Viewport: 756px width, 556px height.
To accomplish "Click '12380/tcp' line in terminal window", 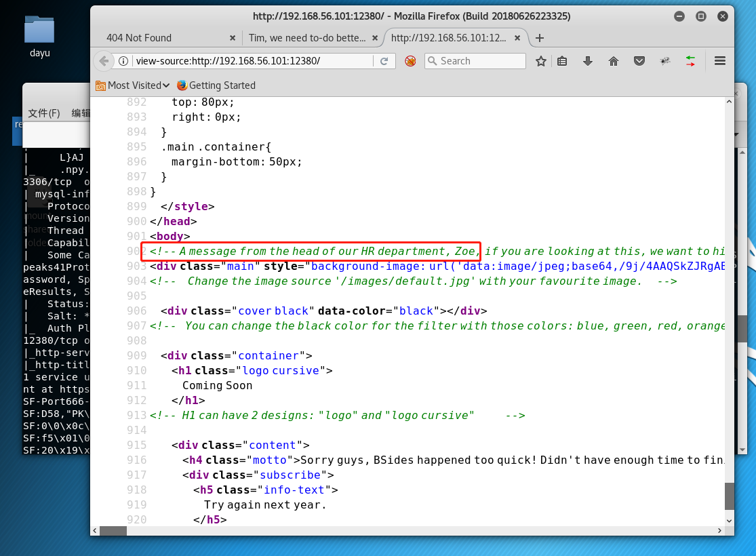I will [x=56, y=340].
